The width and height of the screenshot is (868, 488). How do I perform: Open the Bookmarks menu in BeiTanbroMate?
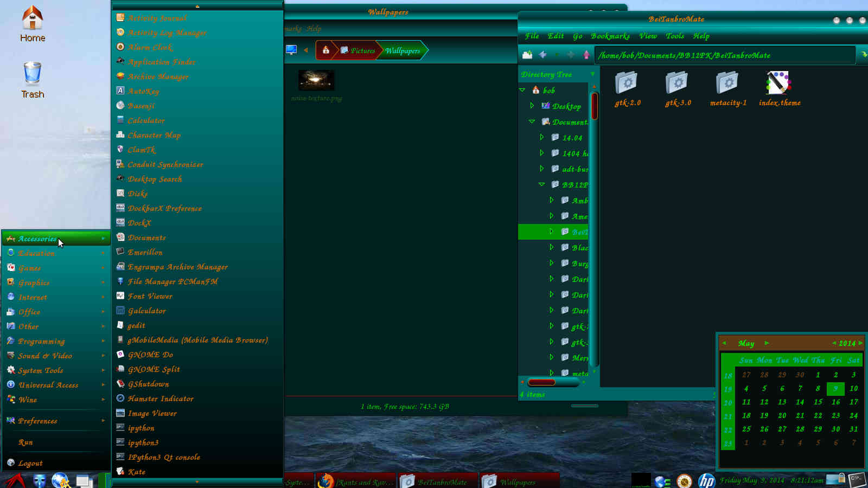(x=610, y=36)
